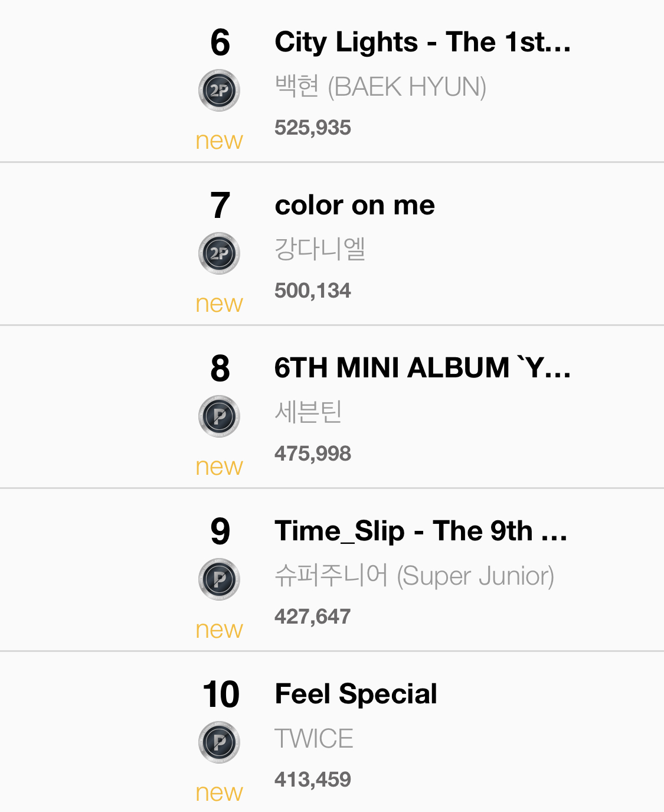Click rank number 10
This screenshot has width=664, height=812.
click(x=221, y=694)
